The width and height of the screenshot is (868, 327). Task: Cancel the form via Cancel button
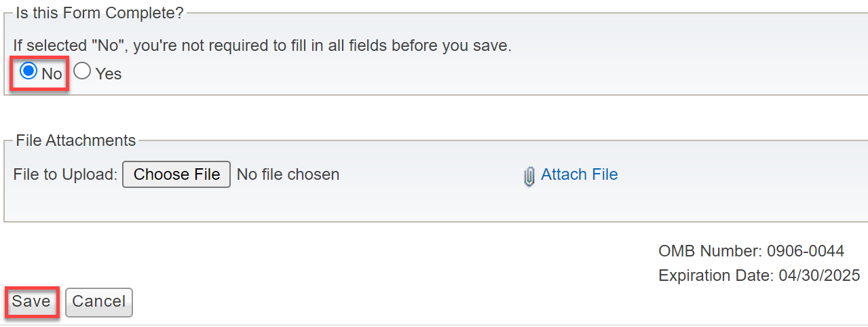[x=99, y=302]
